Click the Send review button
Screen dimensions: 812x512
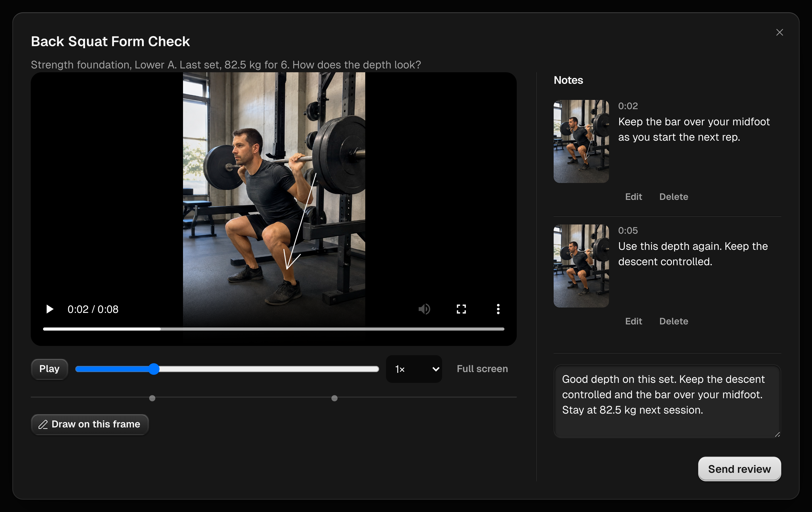tap(739, 469)
